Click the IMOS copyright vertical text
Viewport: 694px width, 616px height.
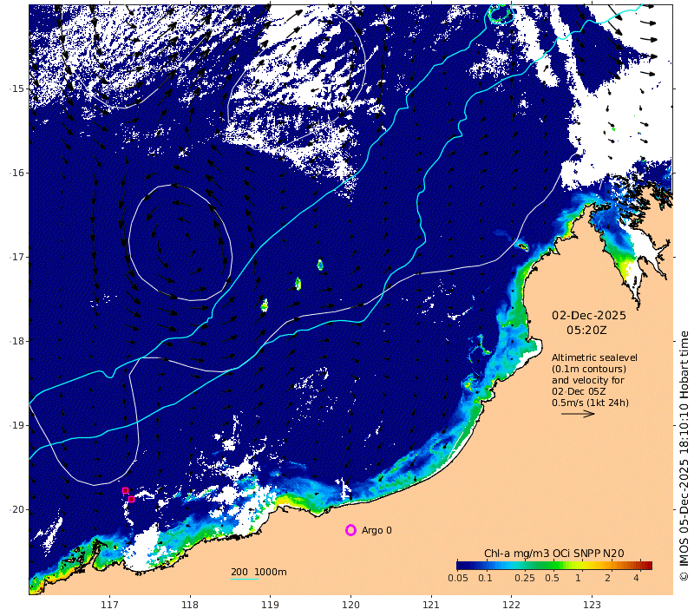(684, 455)
